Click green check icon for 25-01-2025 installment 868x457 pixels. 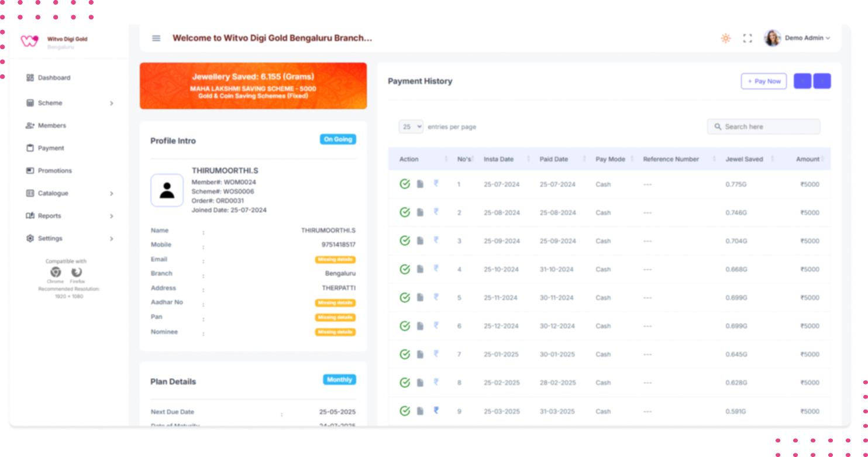[405, 354]
